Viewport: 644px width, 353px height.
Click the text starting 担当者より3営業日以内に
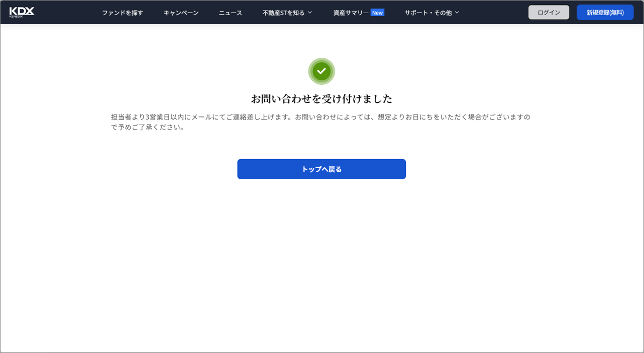320,122
